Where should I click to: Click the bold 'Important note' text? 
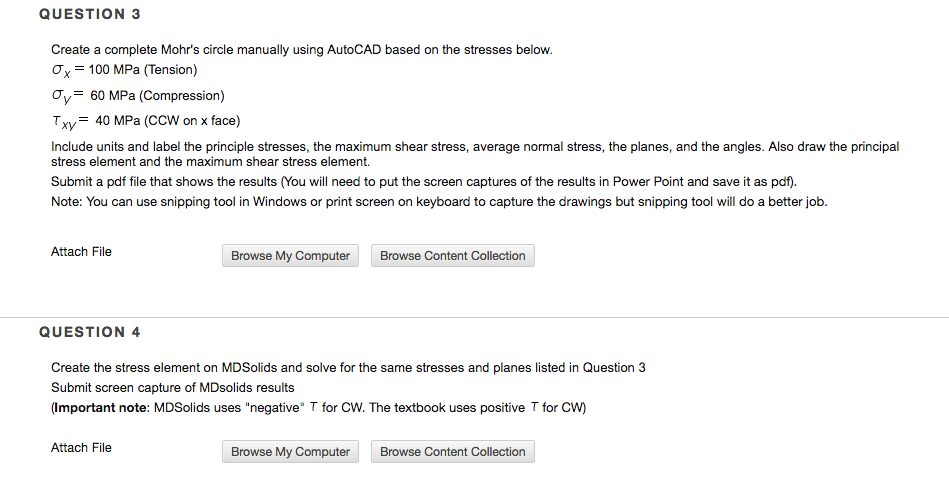tap(100, 407)
